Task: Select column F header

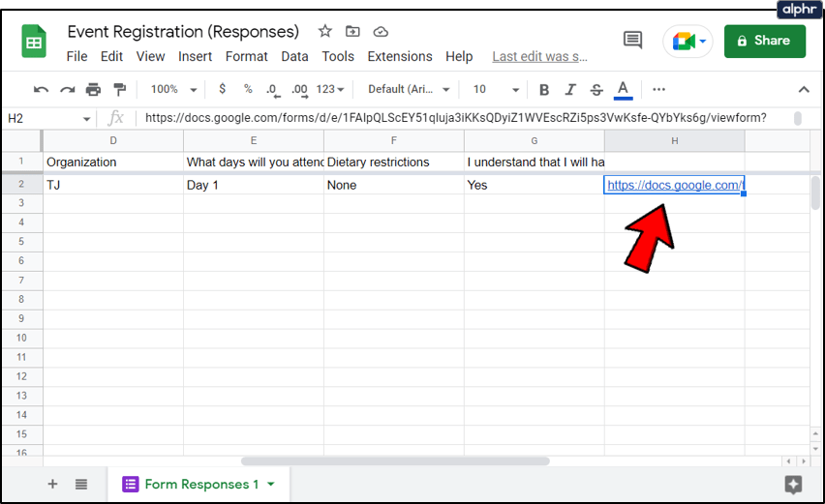Action: pos(393,140)
